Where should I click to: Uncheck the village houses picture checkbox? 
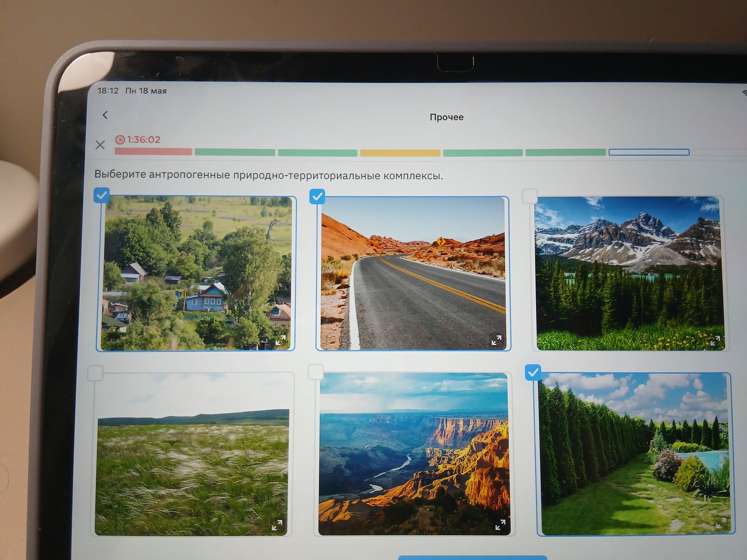tap(102, 195)
